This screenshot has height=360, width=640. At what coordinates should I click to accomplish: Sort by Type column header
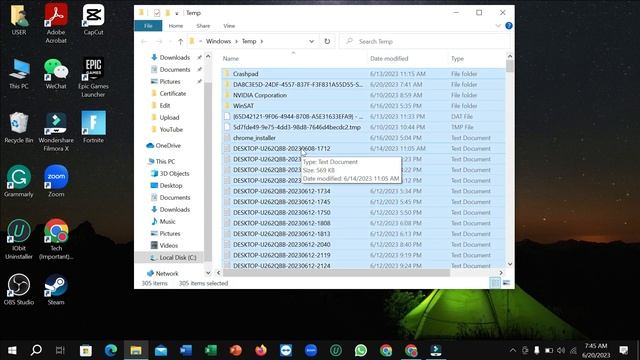tap(457, 58)
